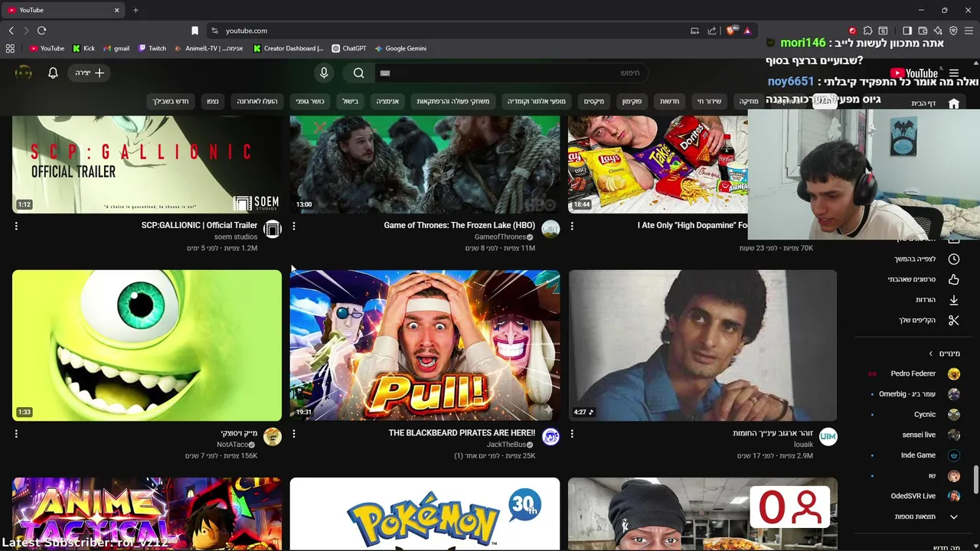Open the Twitch bookmark
This screenshot has width=980, height=551.
(152, 48)
